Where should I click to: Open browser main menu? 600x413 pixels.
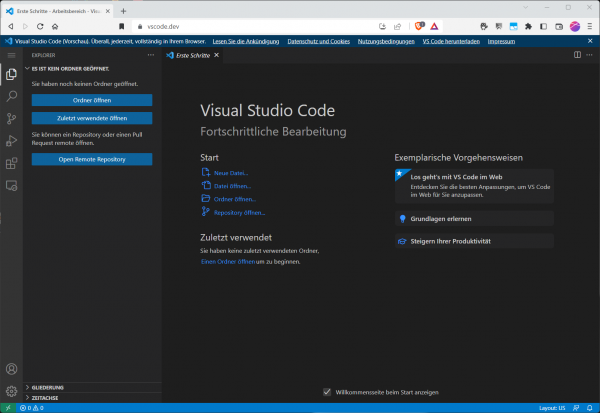coord(590,26)
